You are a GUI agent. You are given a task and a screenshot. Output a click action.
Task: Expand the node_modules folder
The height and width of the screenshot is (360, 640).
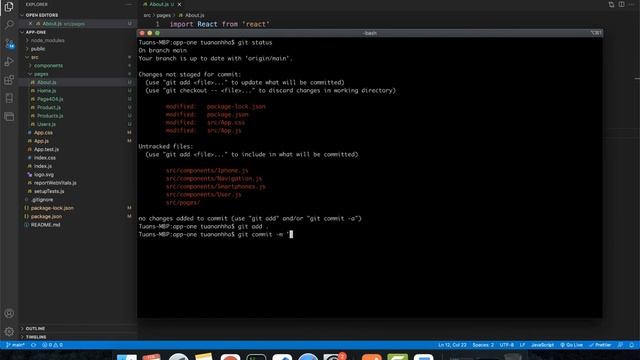tap(47, 40)
